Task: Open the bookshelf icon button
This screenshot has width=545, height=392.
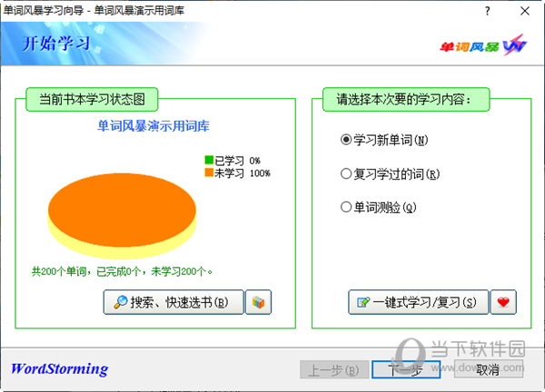Action: [x=258, y=302]
